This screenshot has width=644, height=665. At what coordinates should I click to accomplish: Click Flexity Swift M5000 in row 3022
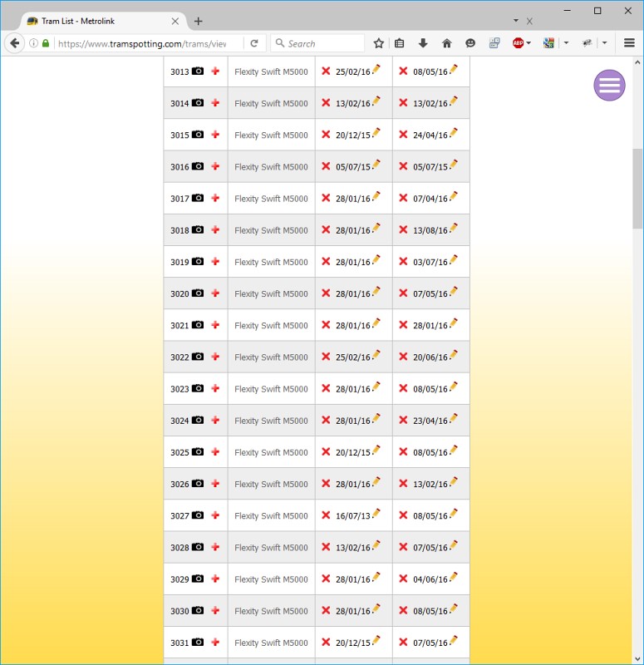click(x=271, y=357)
